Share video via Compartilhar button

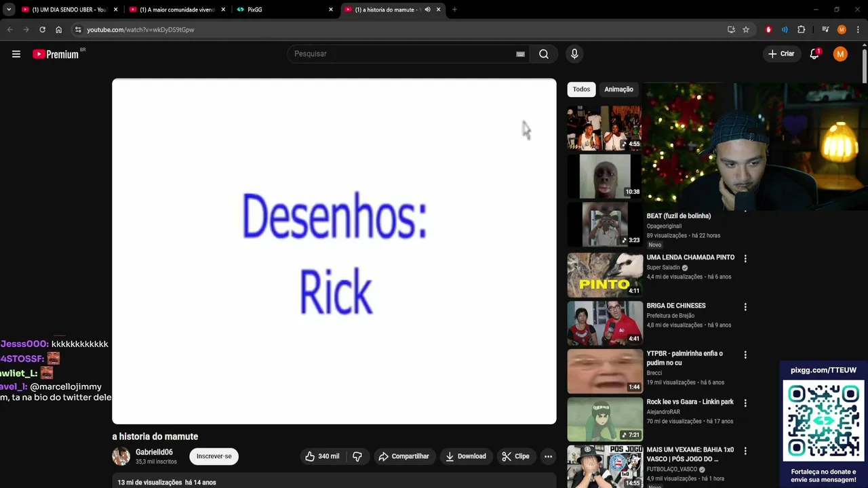(x=403, y=456)
